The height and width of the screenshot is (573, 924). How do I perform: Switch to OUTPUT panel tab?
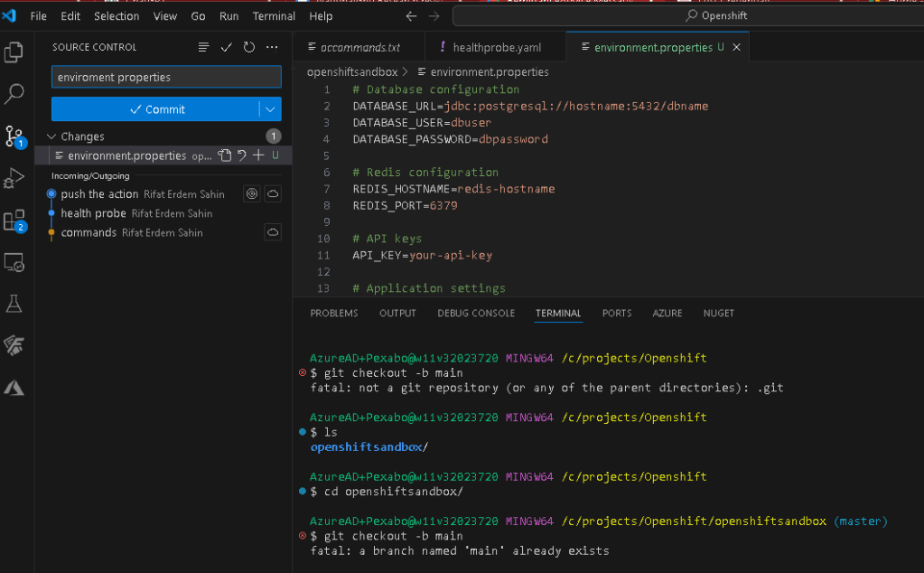[x=397, y=313]
